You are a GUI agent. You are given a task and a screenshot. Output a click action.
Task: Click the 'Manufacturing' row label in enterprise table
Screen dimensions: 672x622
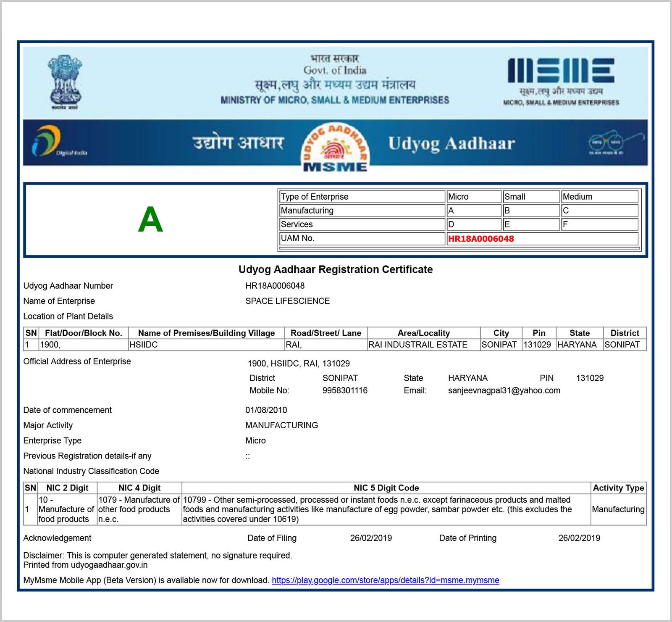362,211
